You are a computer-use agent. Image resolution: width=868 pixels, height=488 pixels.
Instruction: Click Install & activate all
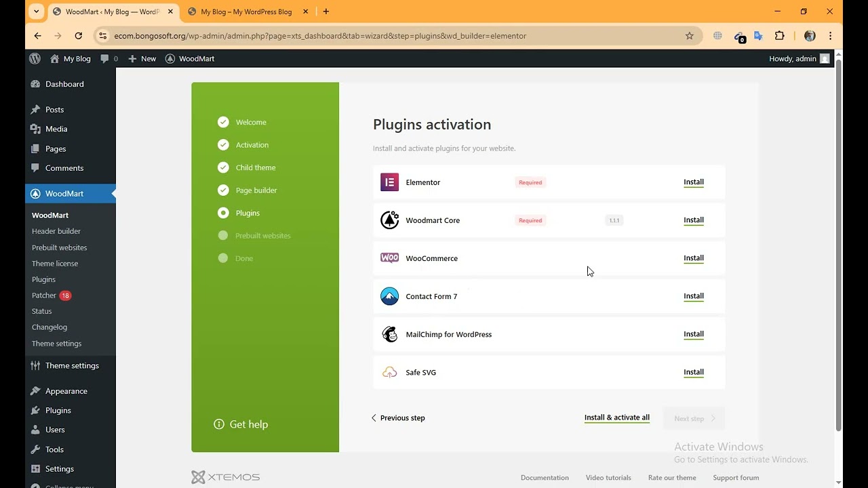point(617,418)
